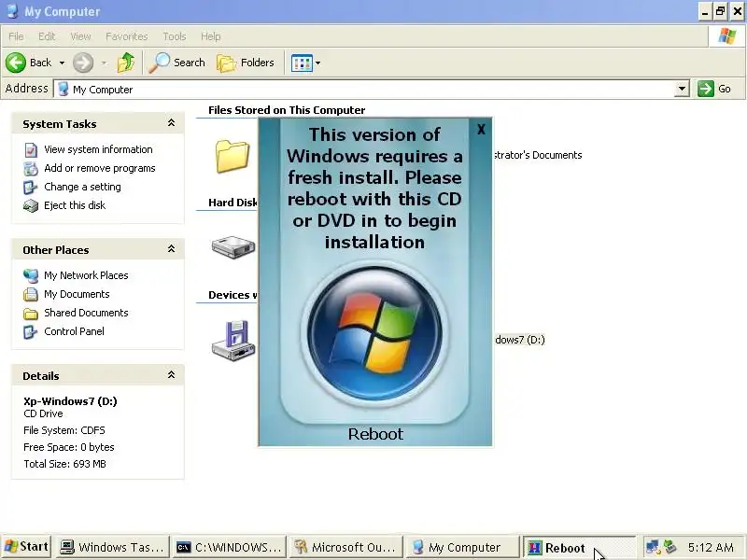This screenshot has width=747, height=560.
Task: Open the Favorites menu
Action: pos(127,36)
